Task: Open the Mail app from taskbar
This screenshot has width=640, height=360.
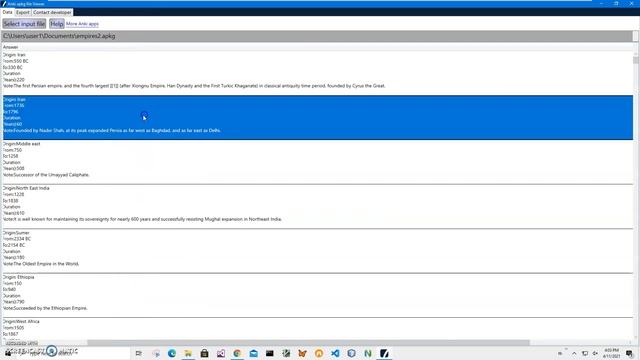Action: 253,353
